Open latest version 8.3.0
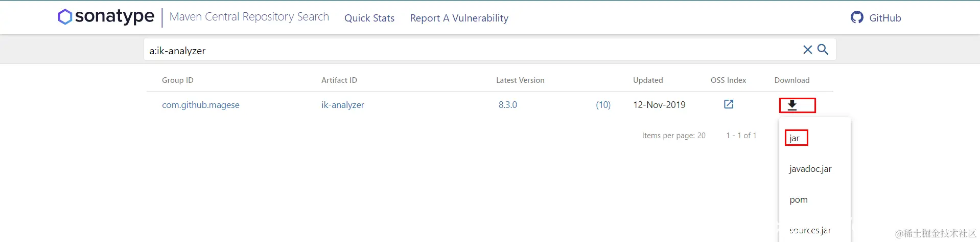This screenshot has width=980, height=242. point(508,105)
